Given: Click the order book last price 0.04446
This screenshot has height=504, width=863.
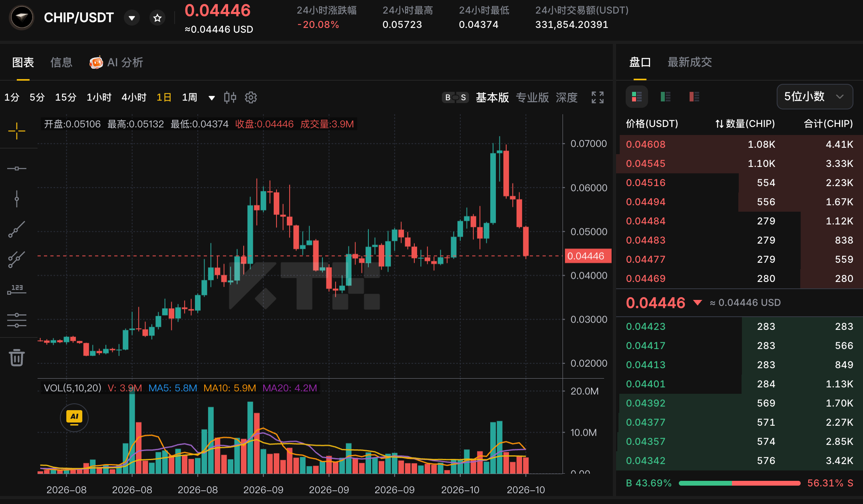Looking at the screenshot, I should click(x=656, y=303).
